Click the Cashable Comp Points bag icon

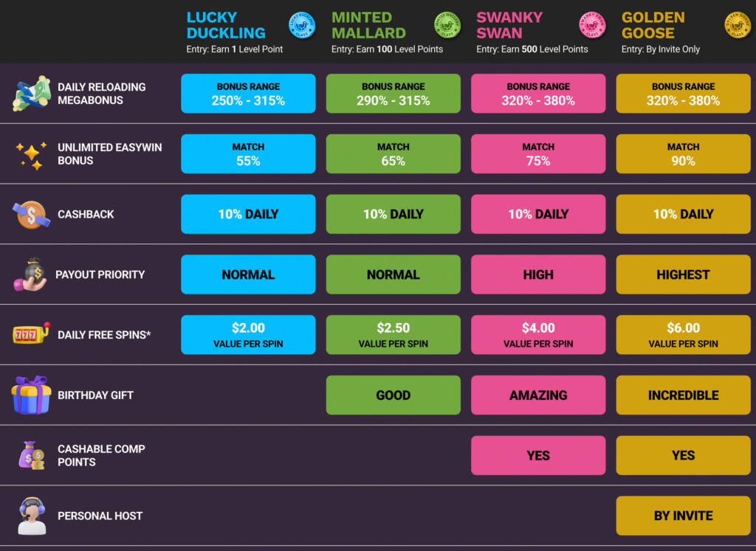32,455
